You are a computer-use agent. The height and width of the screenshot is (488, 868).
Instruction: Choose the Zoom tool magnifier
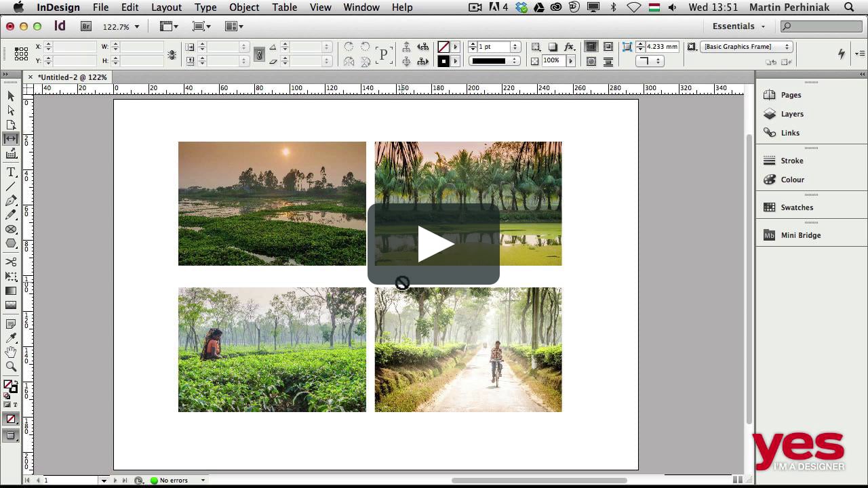[x=11, y=367]
